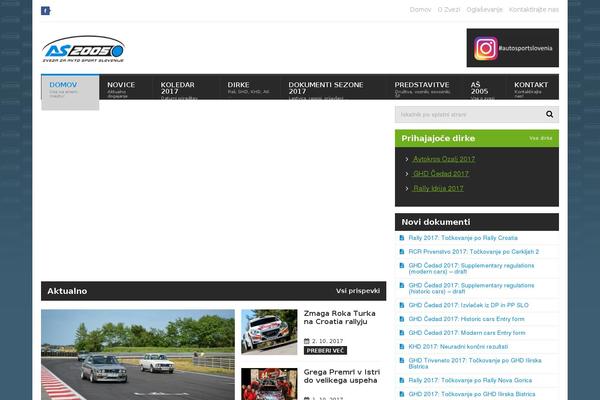Open the Dirke menu item
This screenshot has height=400, width=600.
(250, 87)
